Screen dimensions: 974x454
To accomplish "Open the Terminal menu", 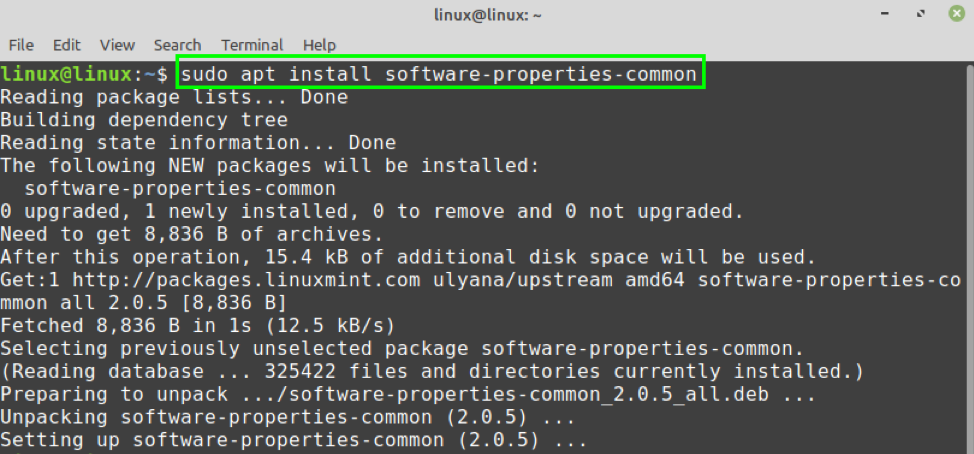I will pyautogui.click(x=252, y=45).
